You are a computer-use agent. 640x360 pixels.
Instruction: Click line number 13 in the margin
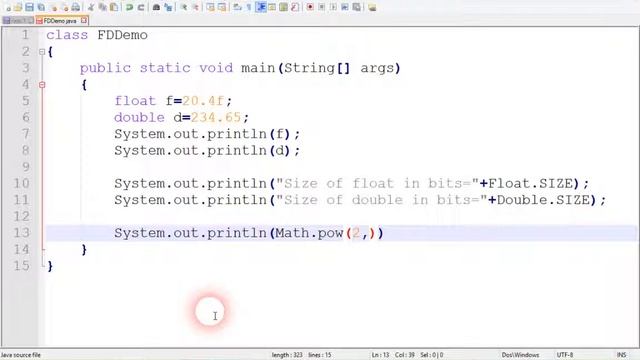click(21, 233)
